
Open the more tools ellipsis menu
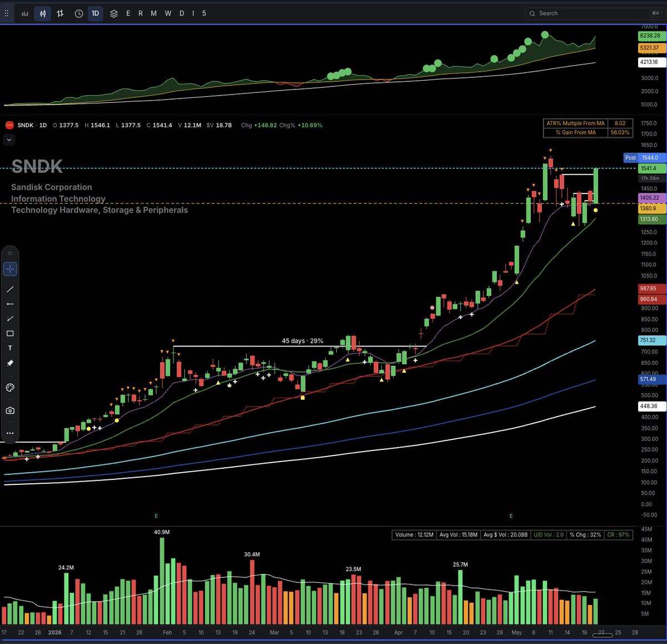pyautogui.click(x=10, y=433)
